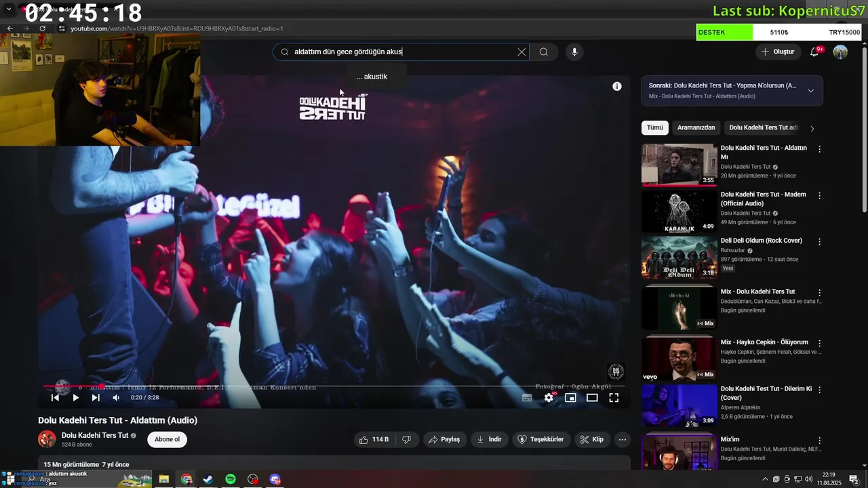Toggle subtitles on the player

[x=527, y=398]
